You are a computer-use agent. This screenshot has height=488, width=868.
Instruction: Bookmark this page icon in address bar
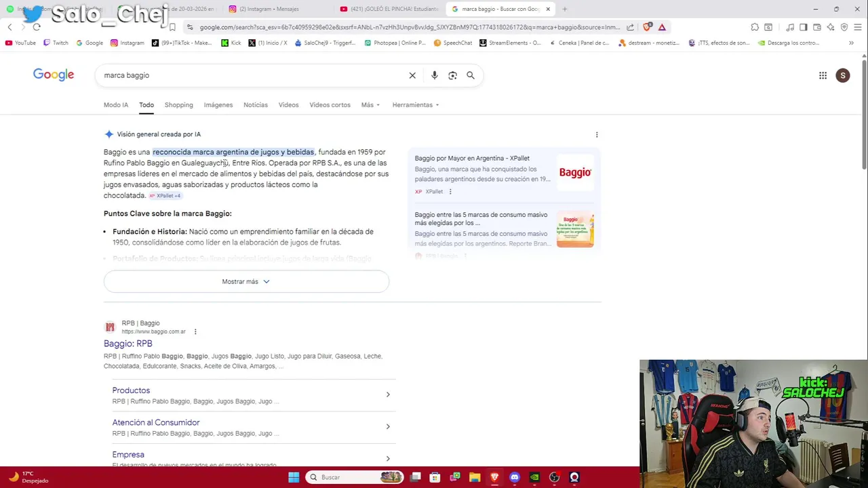(x=172, y=27)
